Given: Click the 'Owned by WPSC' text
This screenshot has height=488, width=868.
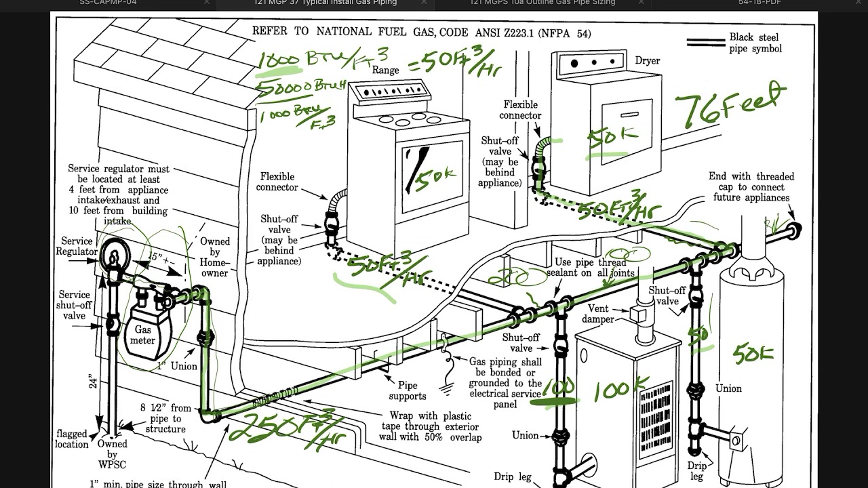Looking at the screenshot, I should tap(112, 455).
